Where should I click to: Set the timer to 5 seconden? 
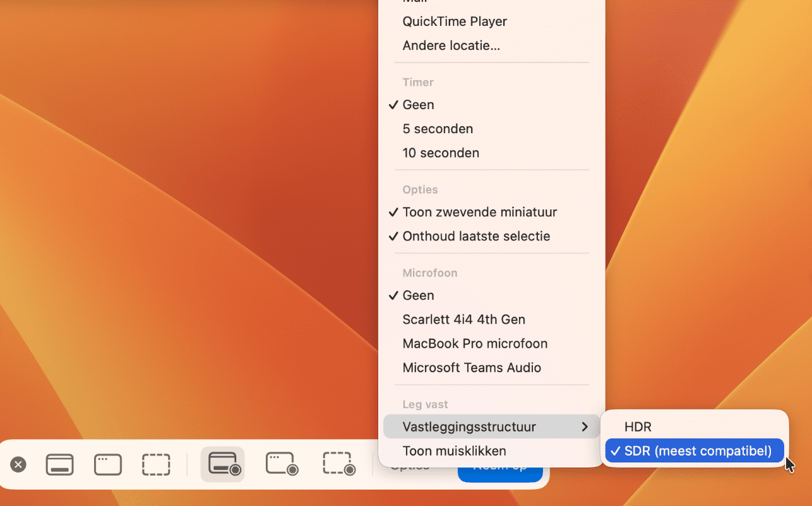click(x=438, y=129)
